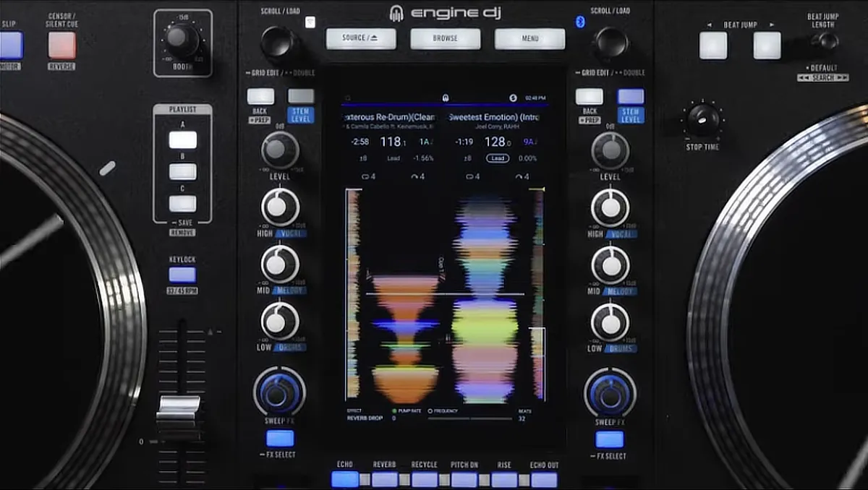868x490 pixels.
Task: Click the left deck Low Drums knob
Action: (280, 321)
